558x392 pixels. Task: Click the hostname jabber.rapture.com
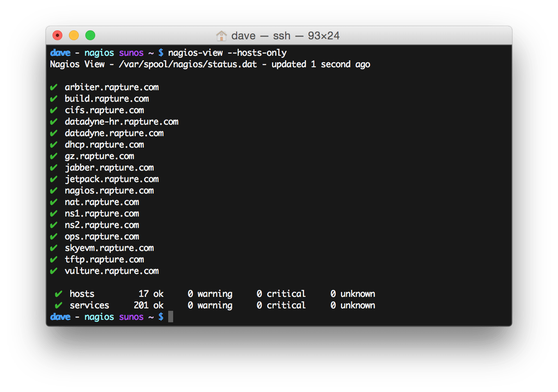(x=109, y=168)
